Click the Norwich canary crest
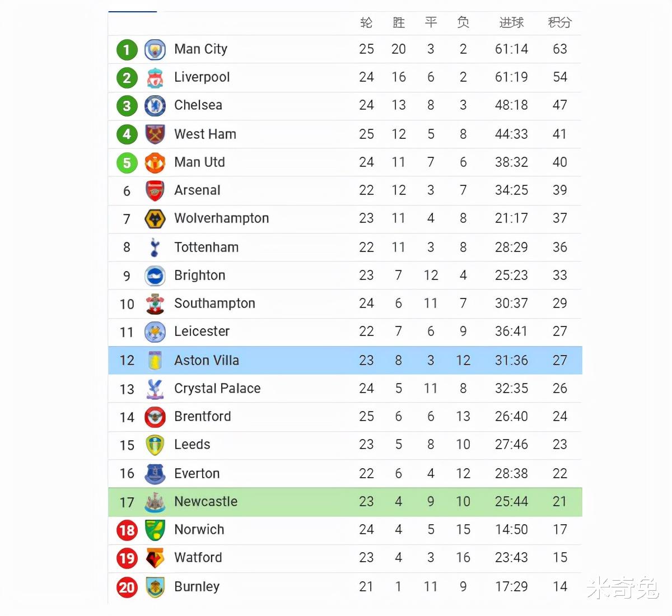 coord(155,530)
